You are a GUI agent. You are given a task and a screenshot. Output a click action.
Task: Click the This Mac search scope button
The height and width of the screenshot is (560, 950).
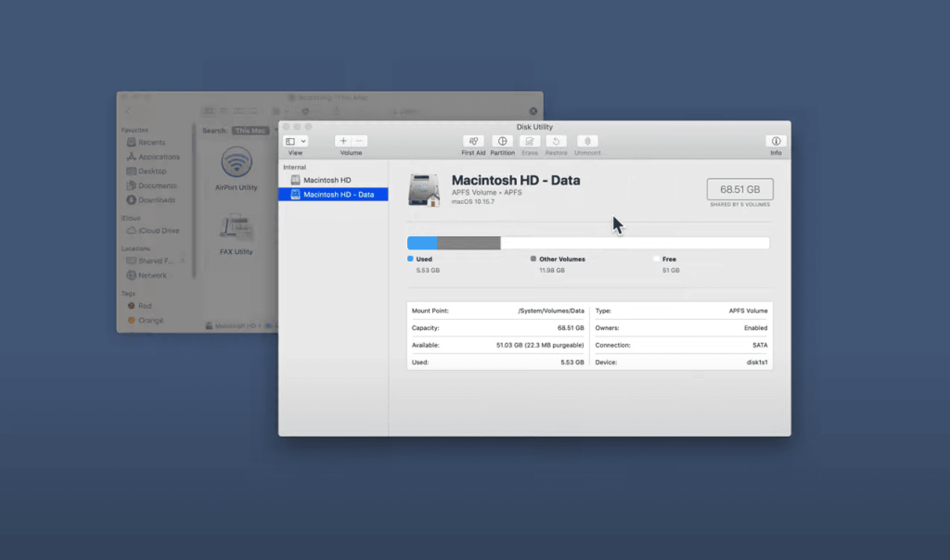[x=250, y=131]
